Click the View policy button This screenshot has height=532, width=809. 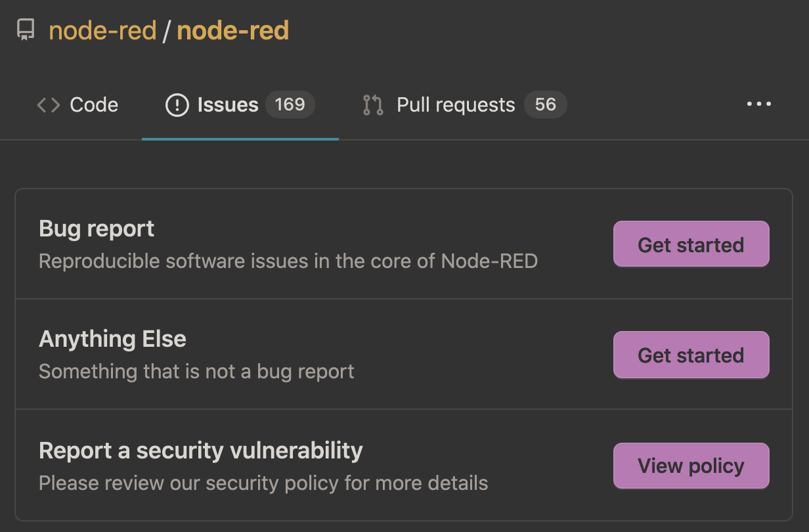pos(691,466)
